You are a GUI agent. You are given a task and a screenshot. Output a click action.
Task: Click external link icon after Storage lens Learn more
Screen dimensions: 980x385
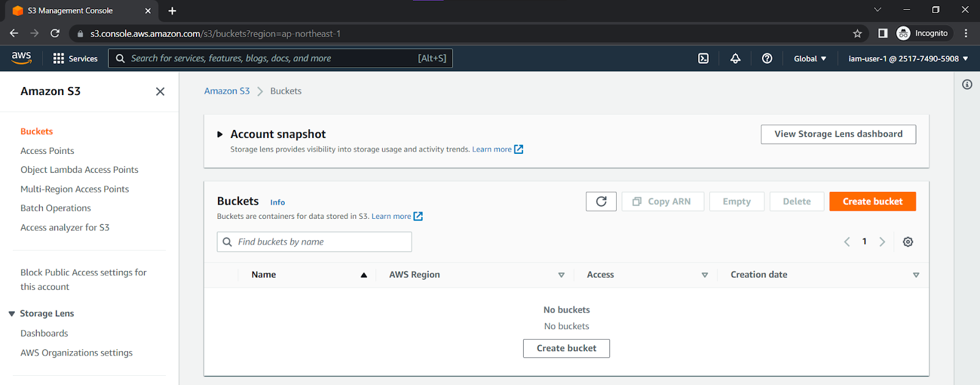tap(519, 149)
